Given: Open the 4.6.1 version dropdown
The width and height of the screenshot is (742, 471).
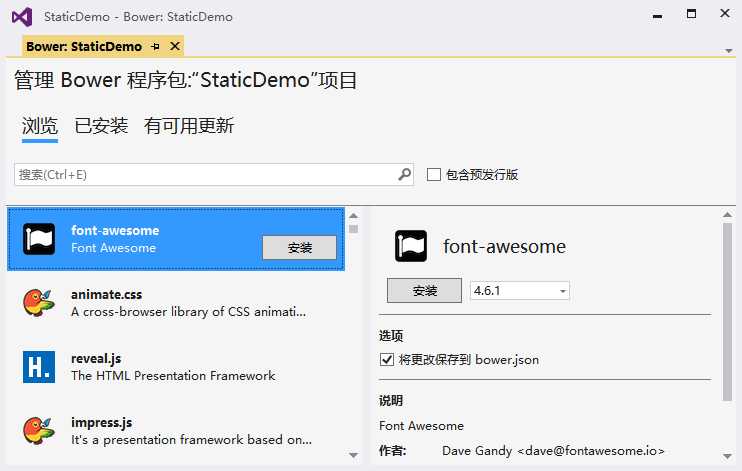Looking at the screenshot, I should point(563,291).
